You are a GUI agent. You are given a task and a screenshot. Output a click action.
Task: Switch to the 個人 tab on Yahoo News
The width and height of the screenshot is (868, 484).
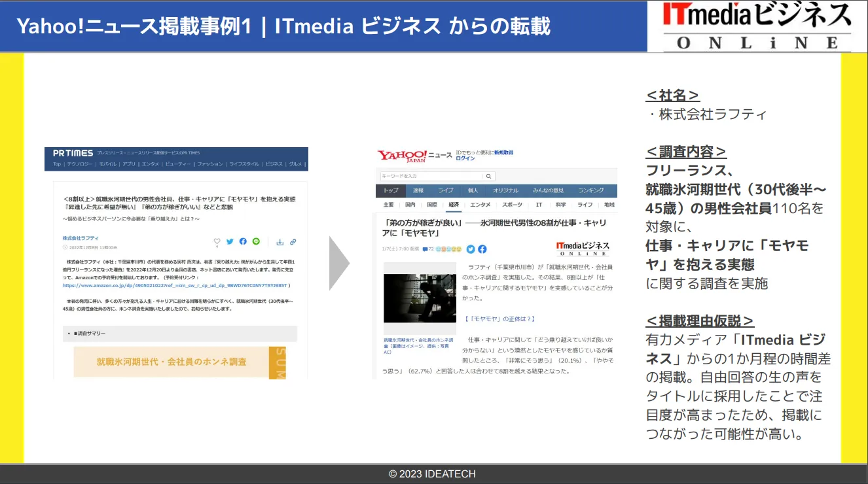click(x=473, y=190)
